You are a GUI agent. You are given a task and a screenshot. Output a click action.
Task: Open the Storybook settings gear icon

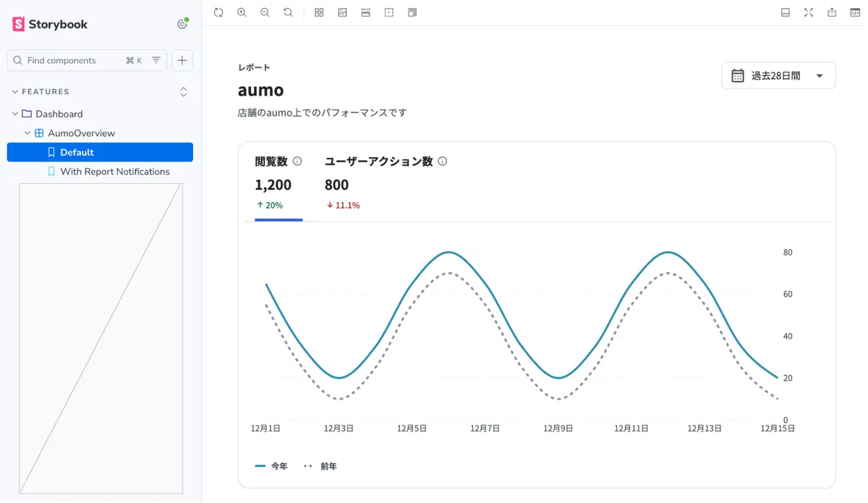click(x=182, y=24)
